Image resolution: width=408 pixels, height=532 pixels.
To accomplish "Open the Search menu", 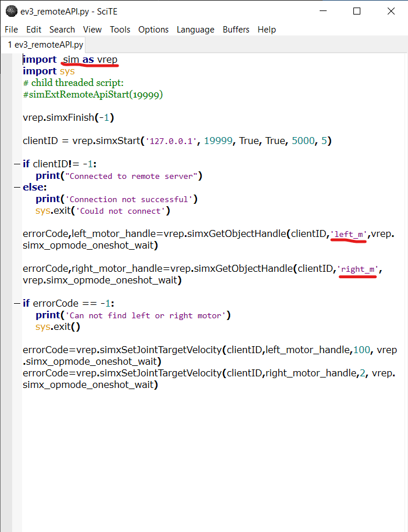I will point(62,30).
